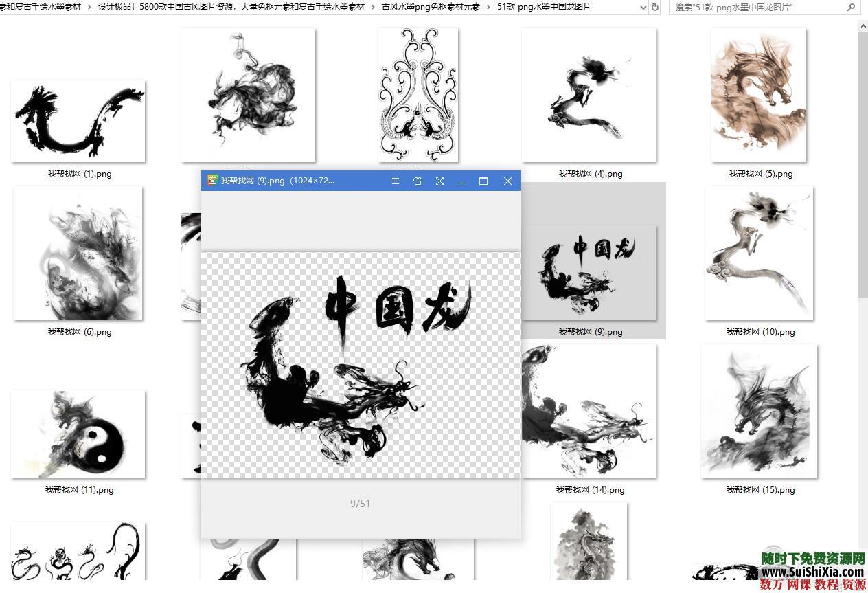The height and width of the screenshot is (593, 868).
Task: Expand chevron before '古风水墨png免抠素材元素' breadcrumb
Action: tap(374, 7)
